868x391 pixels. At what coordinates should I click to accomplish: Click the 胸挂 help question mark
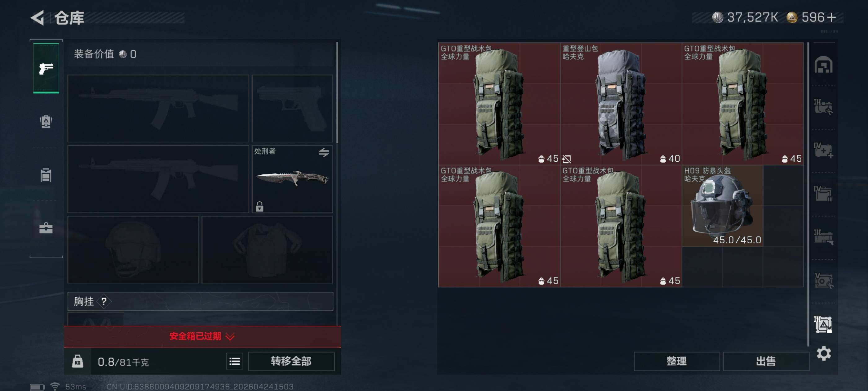tap(104, 301)
